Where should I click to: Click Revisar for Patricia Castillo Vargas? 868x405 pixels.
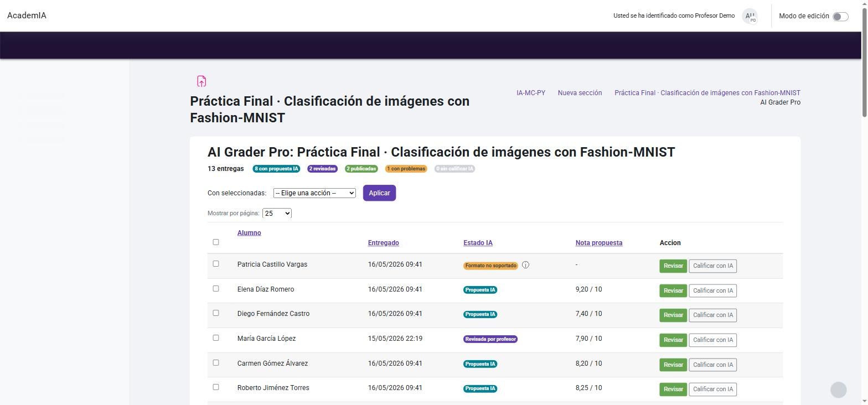click(x=673, y=266)
